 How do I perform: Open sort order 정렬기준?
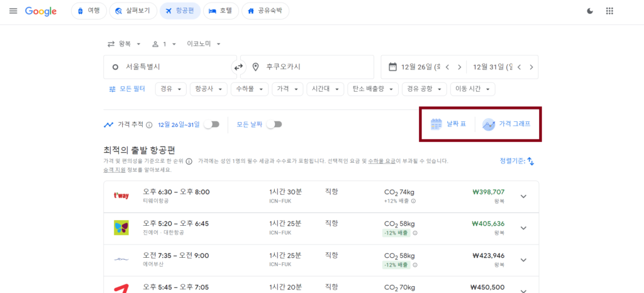517,161
